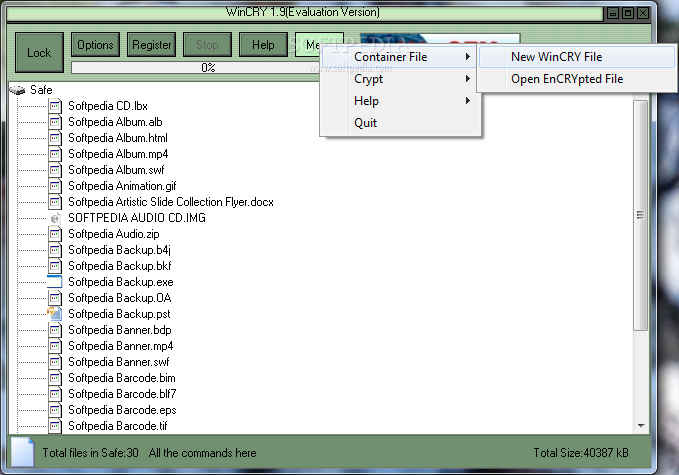The image size is (679, 475).
Task: Click the file icon beside Softpedia Backup.bkf
Action: tap(55, 266)
